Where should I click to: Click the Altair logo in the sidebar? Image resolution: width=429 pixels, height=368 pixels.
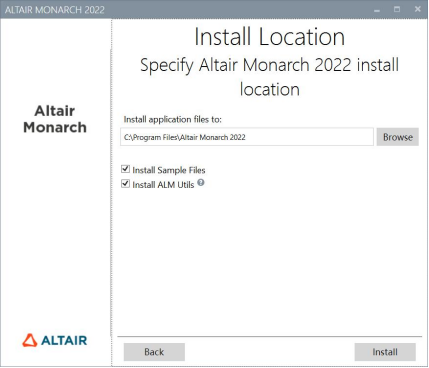[55, 340]
